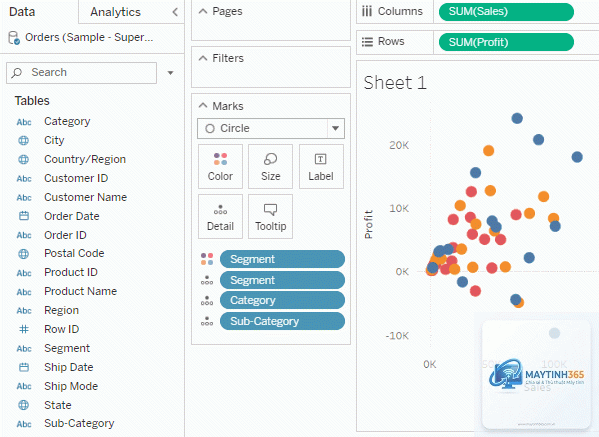Open the Detail marks card
599x437 pixels.
pyautogui.click(x=220, y=217)
